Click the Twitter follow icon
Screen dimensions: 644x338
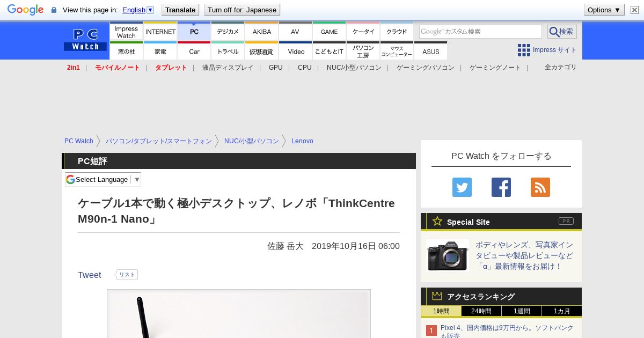(462, 187)
